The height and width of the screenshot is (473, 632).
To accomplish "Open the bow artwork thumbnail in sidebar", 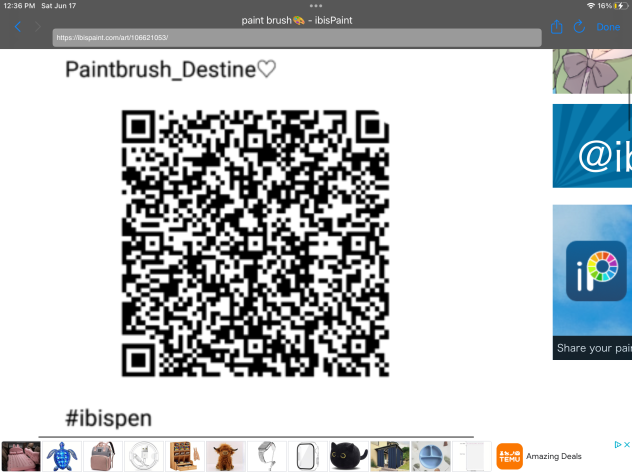I will 592,71.
